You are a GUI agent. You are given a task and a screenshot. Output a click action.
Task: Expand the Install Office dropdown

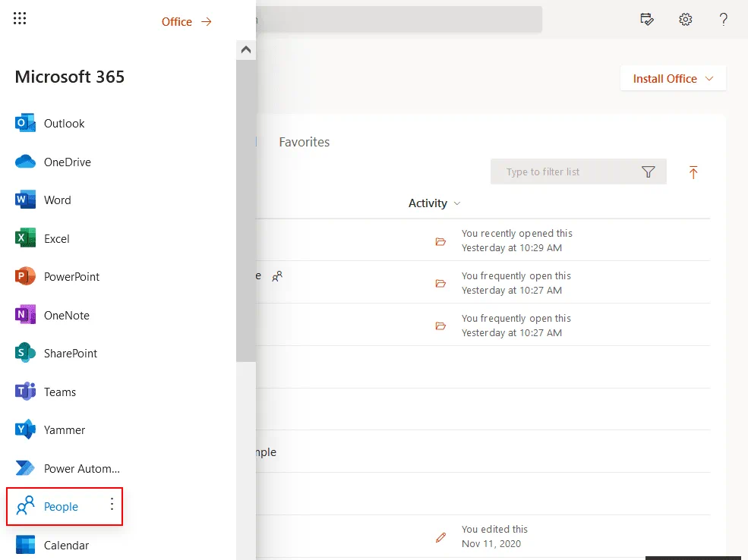[x=673, y=79]
